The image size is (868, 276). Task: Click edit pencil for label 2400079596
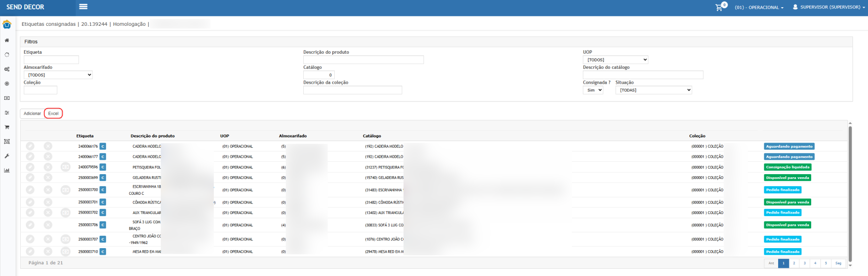[x=30, y=167]
